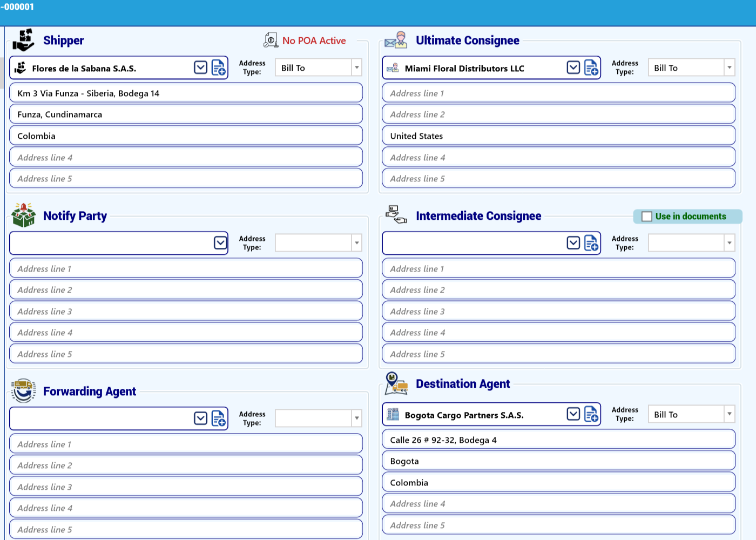Image resolution: width=756 pixels, height=540 pixels.
Task: Click Ultimate Consignee Address line 1 field
Action: [x=559, y=93]
